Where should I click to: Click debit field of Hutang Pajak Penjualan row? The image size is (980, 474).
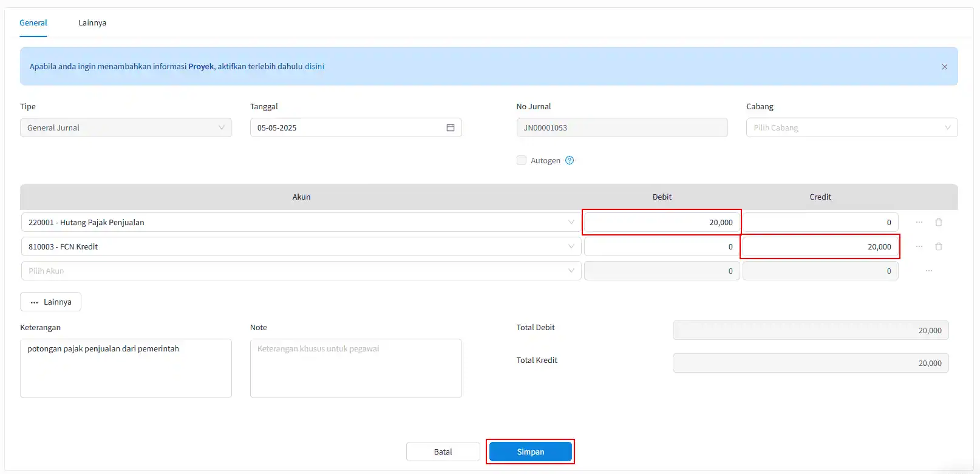pos(662,222)
